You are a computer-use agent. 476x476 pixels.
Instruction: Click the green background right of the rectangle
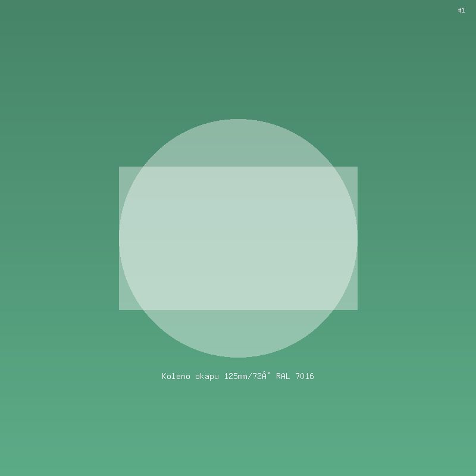click(416, 238)
